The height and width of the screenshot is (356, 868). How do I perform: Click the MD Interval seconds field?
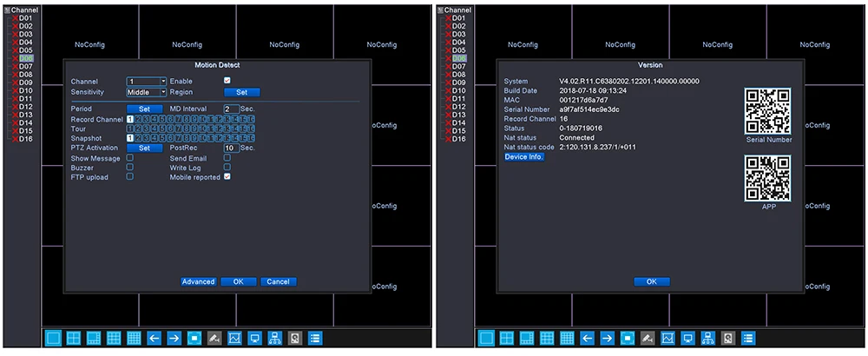232,109
